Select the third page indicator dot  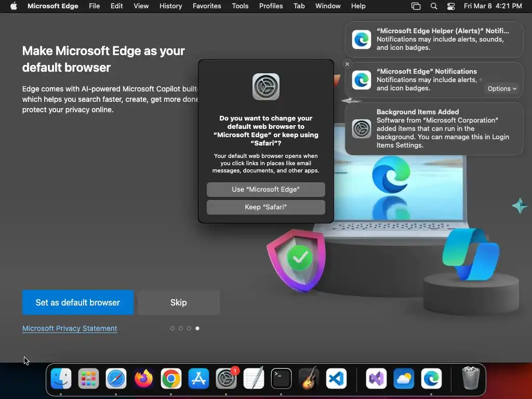[x=189, y=328]
